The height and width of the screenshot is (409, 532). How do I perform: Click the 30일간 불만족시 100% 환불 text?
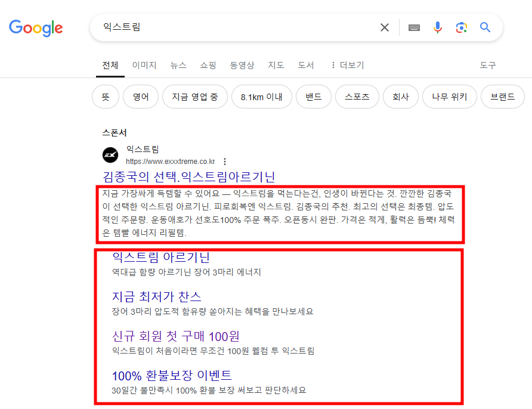click(x=209, y=390)
